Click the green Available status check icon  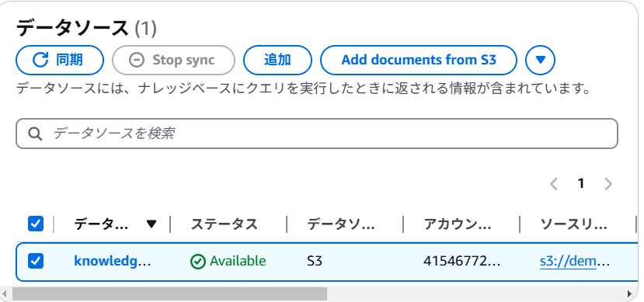coord(197,262)
